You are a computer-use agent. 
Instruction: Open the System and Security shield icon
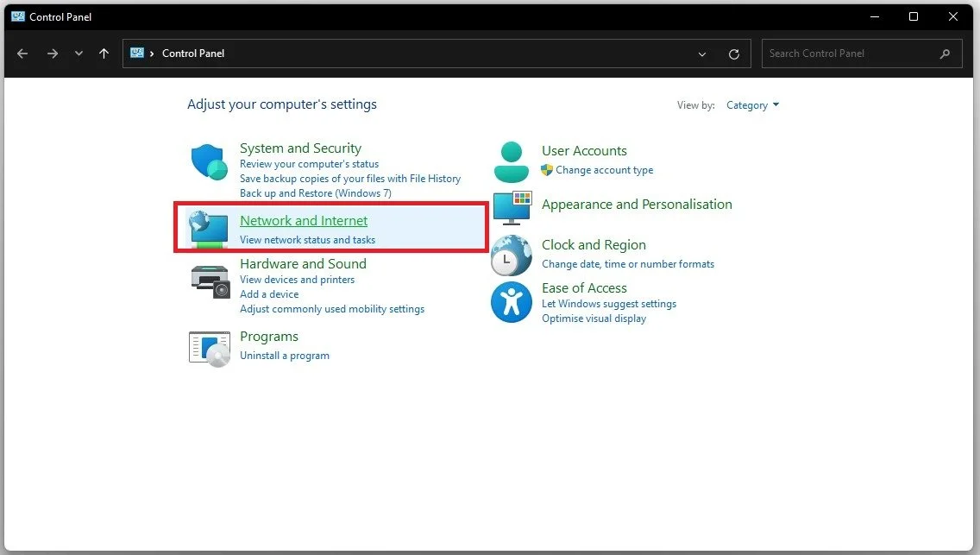209,162
